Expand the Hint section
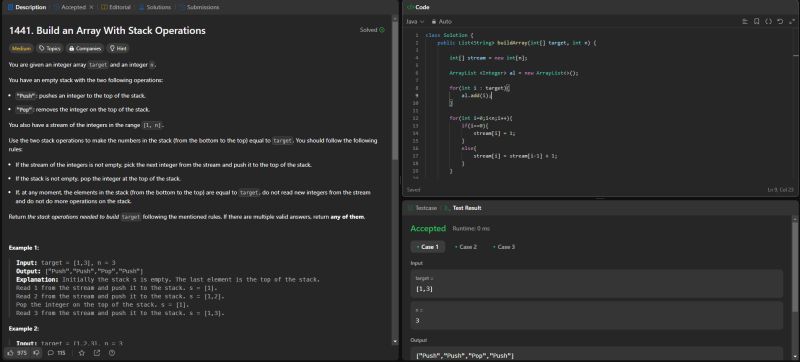 (x=118, y=48)
